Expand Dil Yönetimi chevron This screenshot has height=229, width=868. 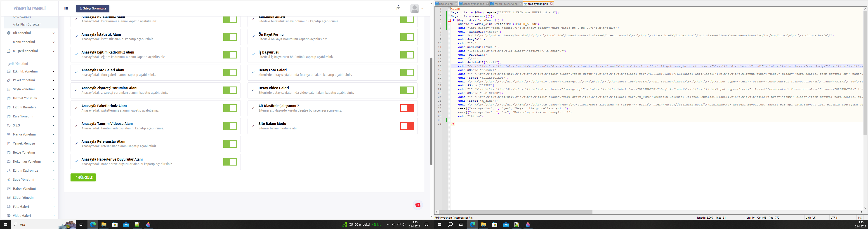click(54, 33)
